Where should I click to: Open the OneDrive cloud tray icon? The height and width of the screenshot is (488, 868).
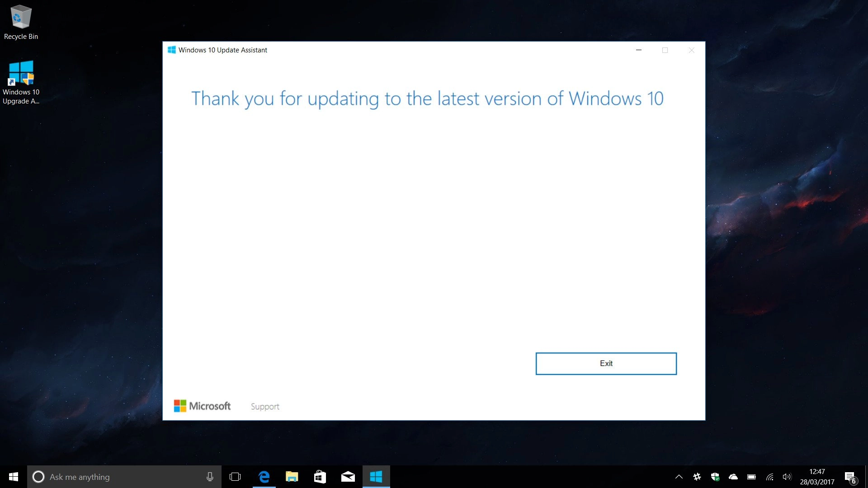click(733, 477)
